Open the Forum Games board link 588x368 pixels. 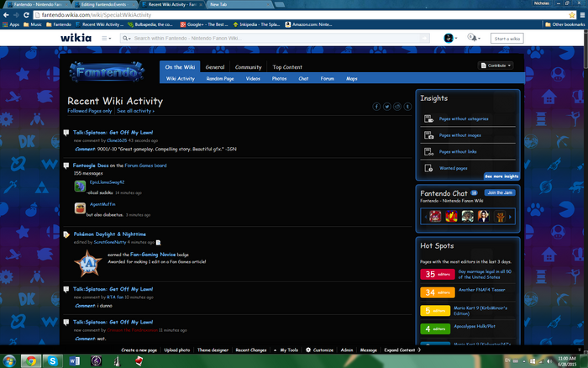145,166
